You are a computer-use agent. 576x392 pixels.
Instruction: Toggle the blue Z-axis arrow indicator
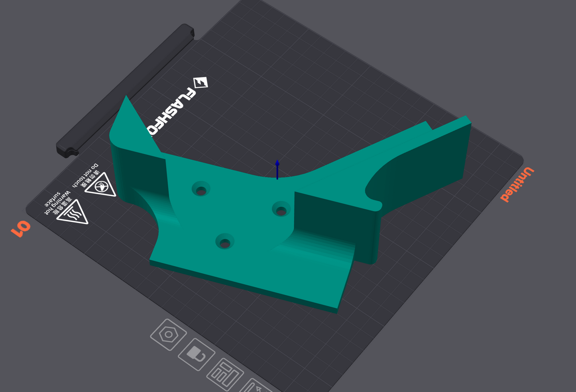point(277,169)
